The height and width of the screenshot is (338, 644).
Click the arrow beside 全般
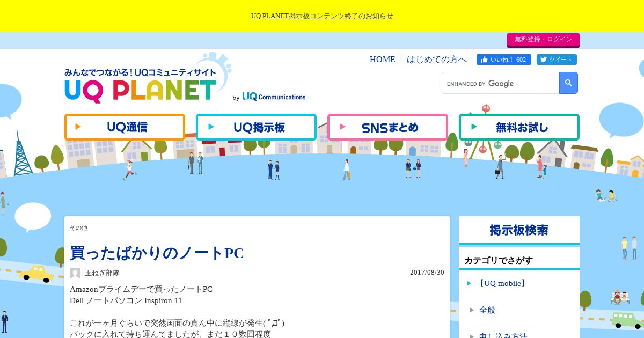tap(472, 310)
